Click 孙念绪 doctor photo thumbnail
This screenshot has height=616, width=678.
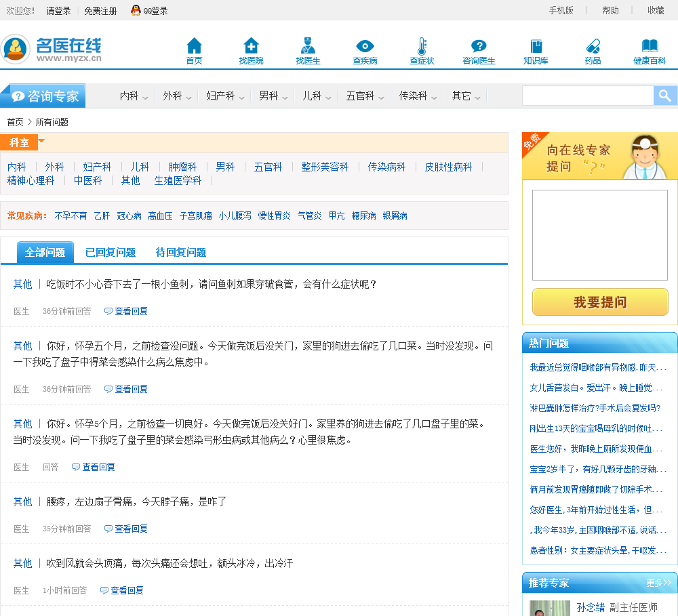click(x=550, y=609)
